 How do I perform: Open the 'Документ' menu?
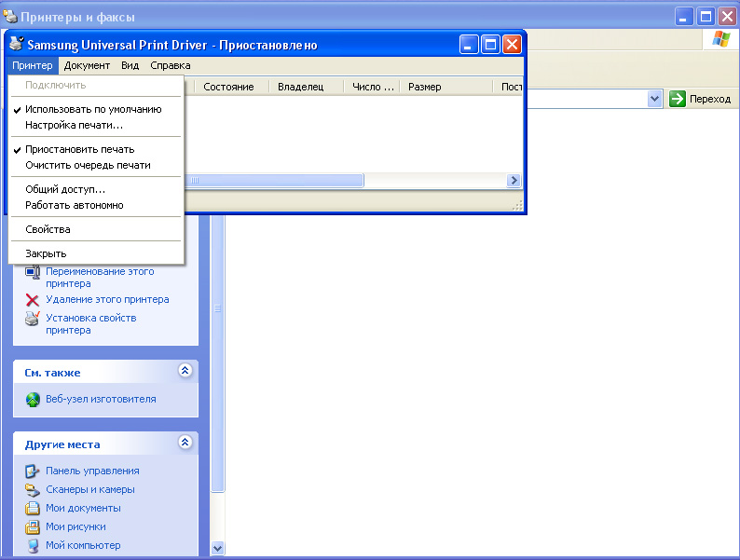pyautogui.click(x=87, y=65)
